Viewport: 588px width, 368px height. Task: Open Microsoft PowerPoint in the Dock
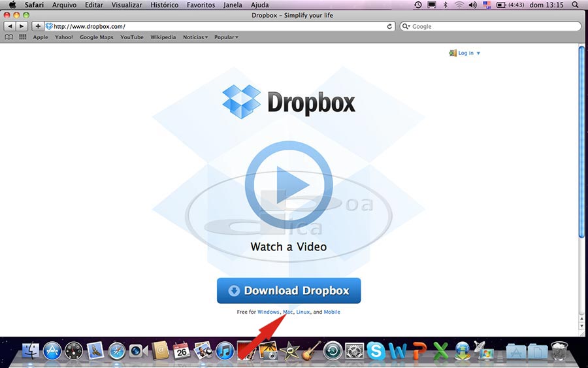pyautogui.click(x=419, y=352)
